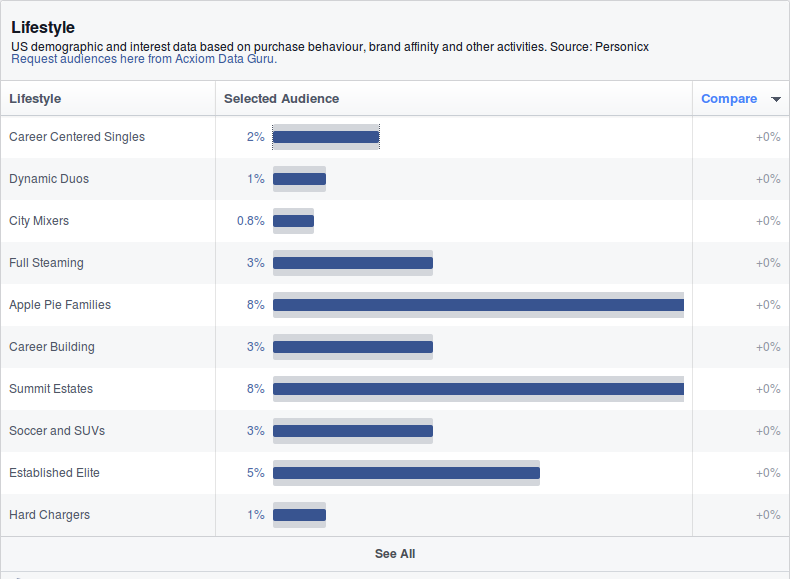Viewport: 790px width, 579px height.
Task: Click the Career Centered Singles bar
Action: tap(326, 137)
